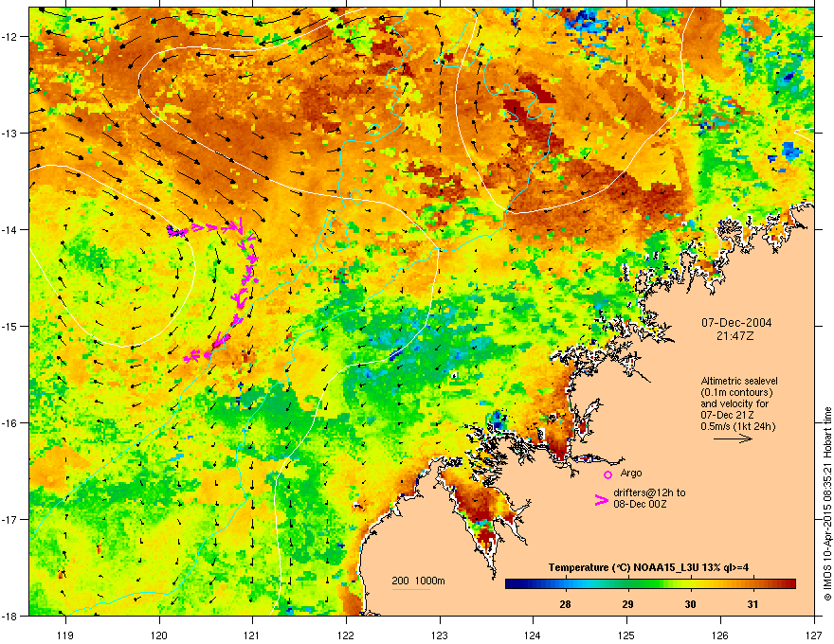Screen dimensions: 834x644
Task: Click the 'Argo' legend label
Action: [x=631, y=473]
